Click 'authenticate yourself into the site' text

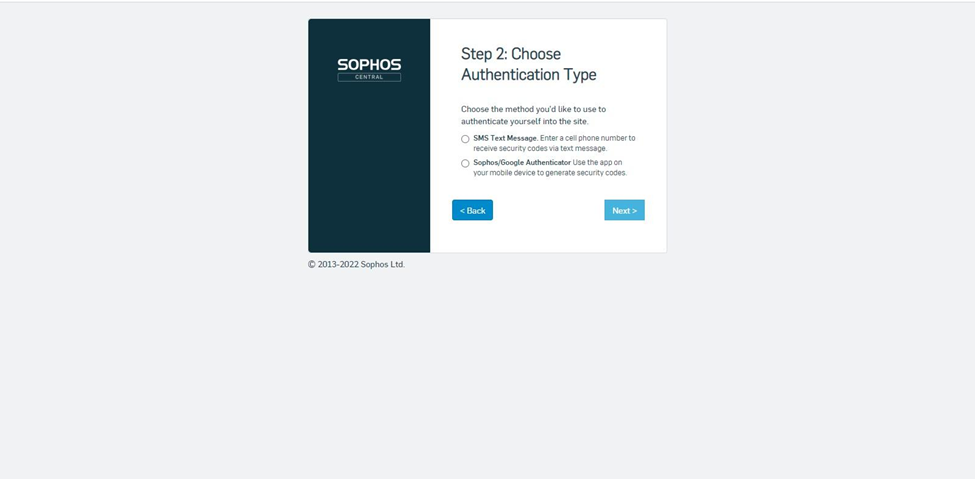point(524,121)
